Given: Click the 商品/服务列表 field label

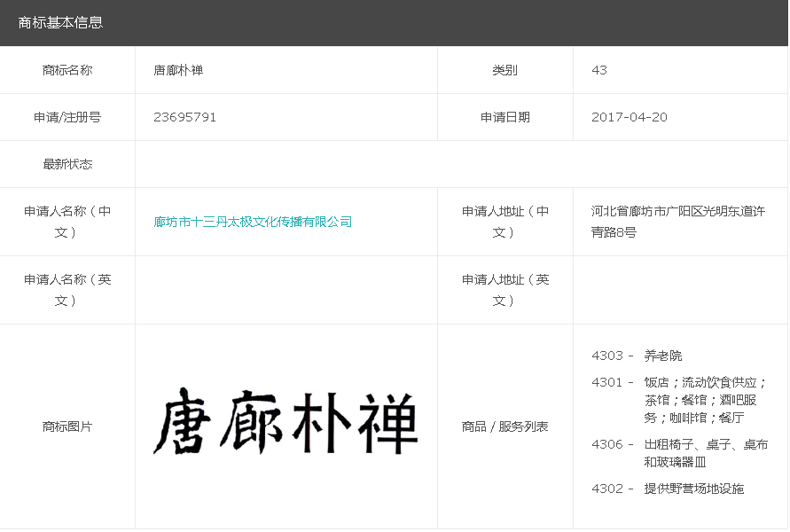Looking at the screenshot, I should [x=505, y=426].
